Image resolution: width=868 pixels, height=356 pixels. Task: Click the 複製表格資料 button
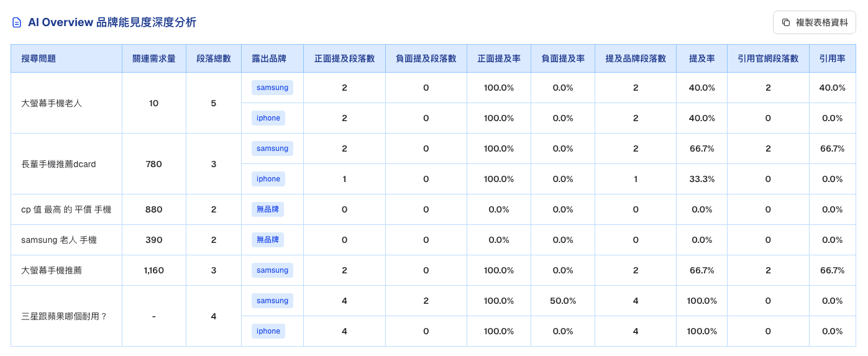click(814, 22)
